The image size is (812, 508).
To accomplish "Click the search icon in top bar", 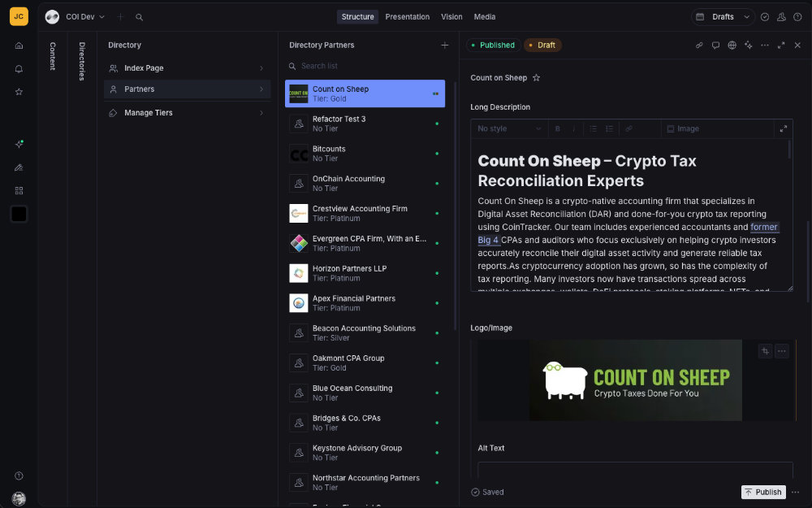I will (140, 17).
